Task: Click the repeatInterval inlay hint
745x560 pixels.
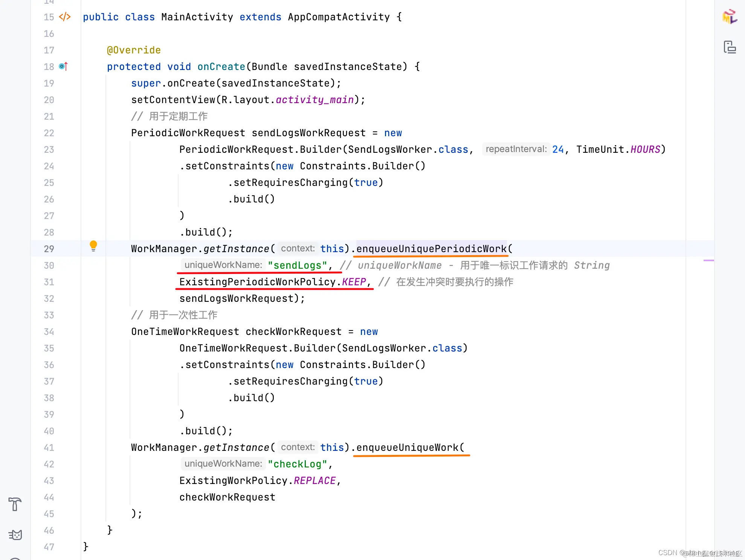Action: [x=516, y=149]
